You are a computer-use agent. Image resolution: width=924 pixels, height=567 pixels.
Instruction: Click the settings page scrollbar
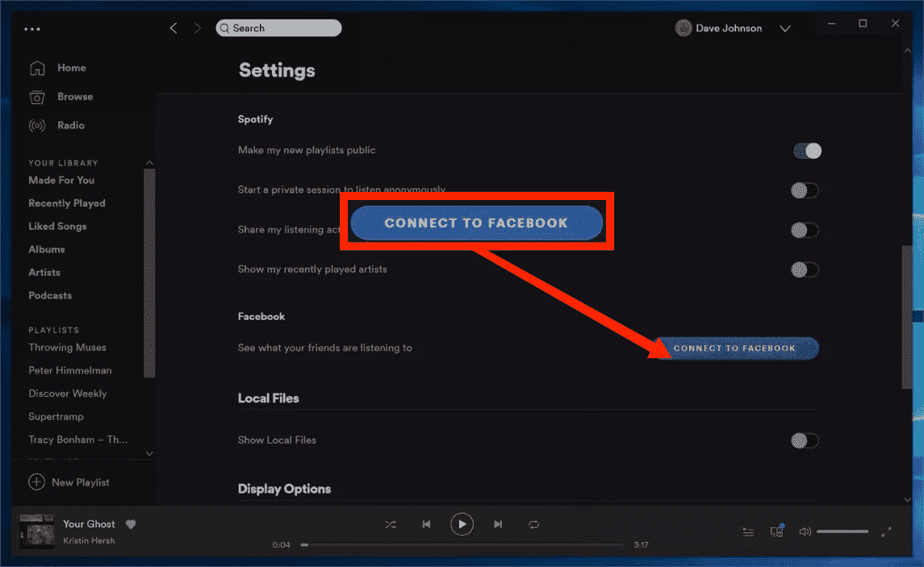pyautogui.click(x=907, y=317)
